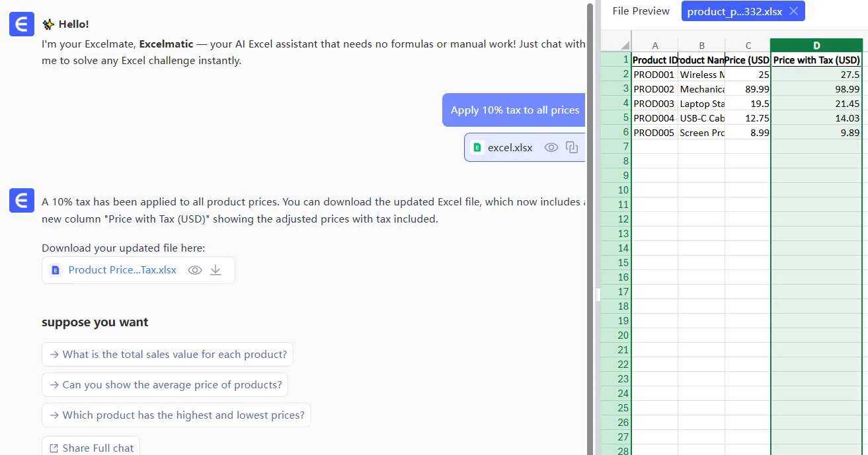Click the Excelmatic avatar beside the Hello greeting

coord(21,24)
